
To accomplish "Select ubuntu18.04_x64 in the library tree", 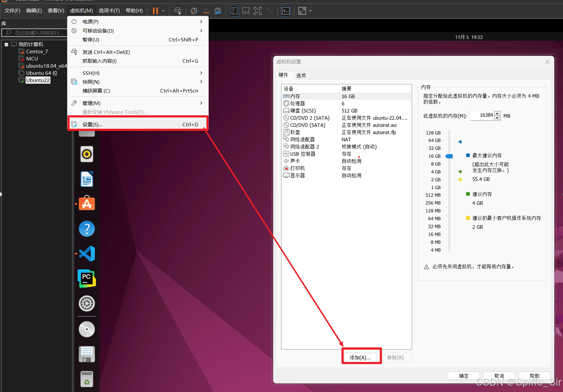I will [x=46, y=66].
